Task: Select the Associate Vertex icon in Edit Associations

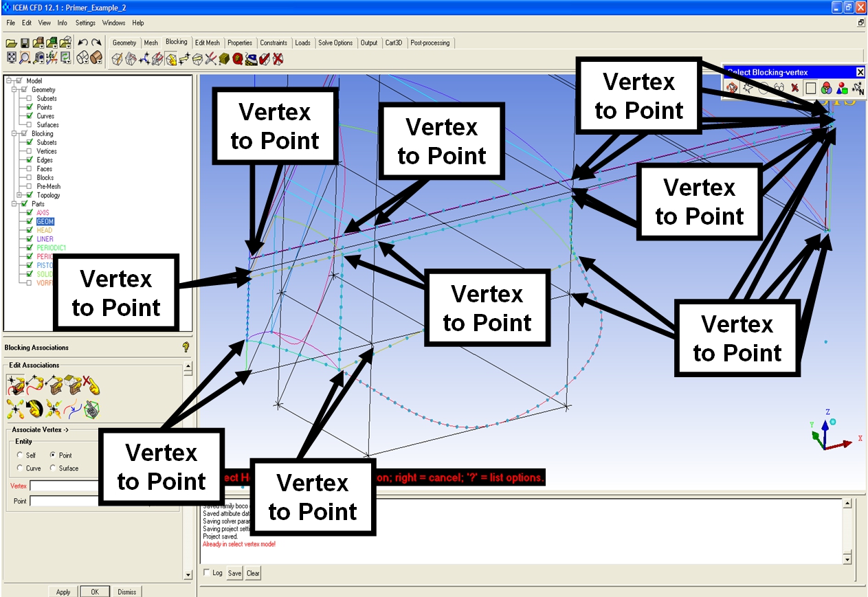Action: coord(14,385)
